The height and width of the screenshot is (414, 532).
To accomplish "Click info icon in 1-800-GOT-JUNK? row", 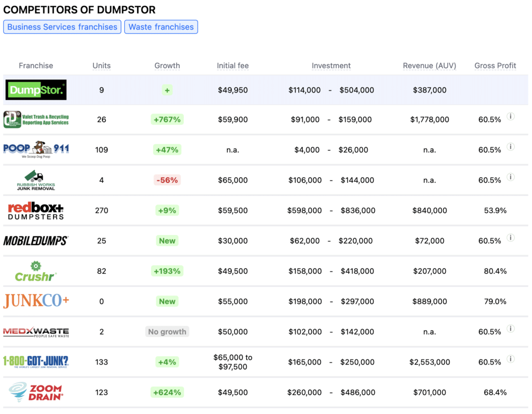I will click(511, 359).
